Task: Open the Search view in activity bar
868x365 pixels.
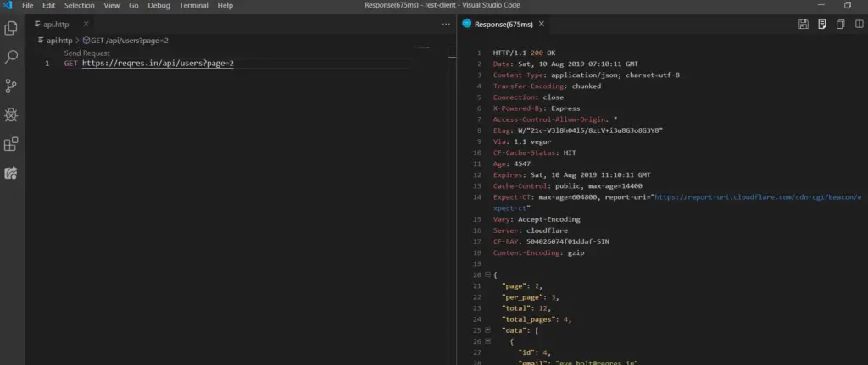Action: tap(12, 57)
